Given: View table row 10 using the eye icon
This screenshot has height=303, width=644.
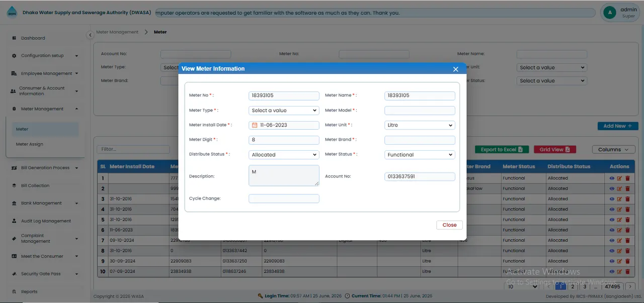Looking at the screenshot, I should click(612, 272).
